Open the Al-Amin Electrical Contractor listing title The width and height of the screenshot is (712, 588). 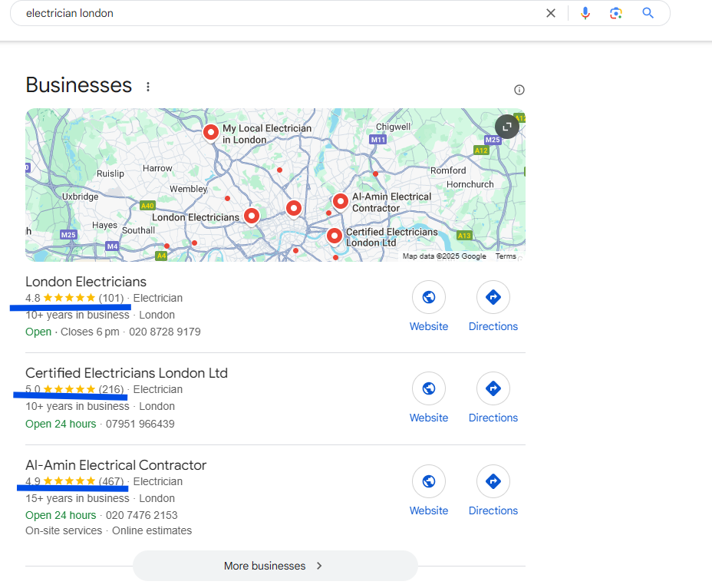pos(116,465)
